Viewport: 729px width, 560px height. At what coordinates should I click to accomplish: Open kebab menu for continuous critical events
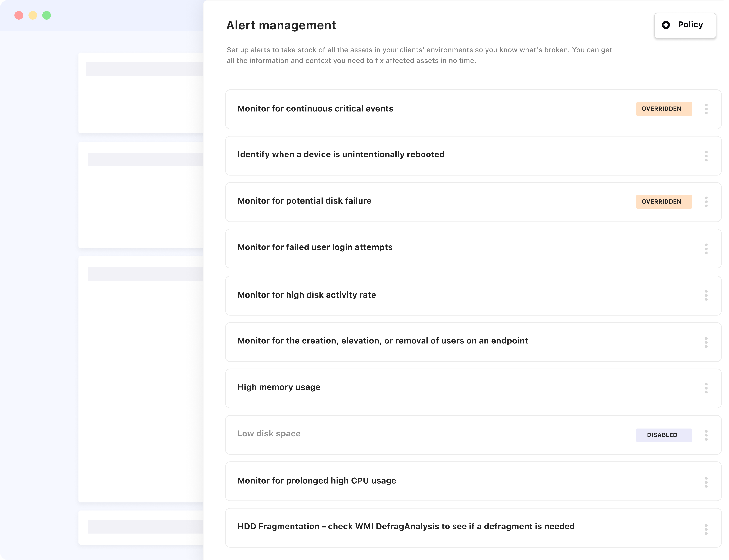pyautogui.click(x=706, y=109)
